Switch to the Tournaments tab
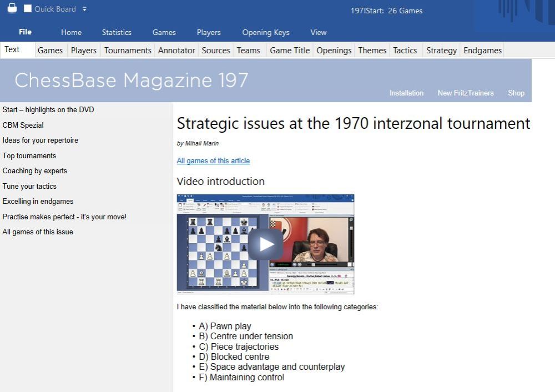555x392 pixels. (x=128, y=51)
